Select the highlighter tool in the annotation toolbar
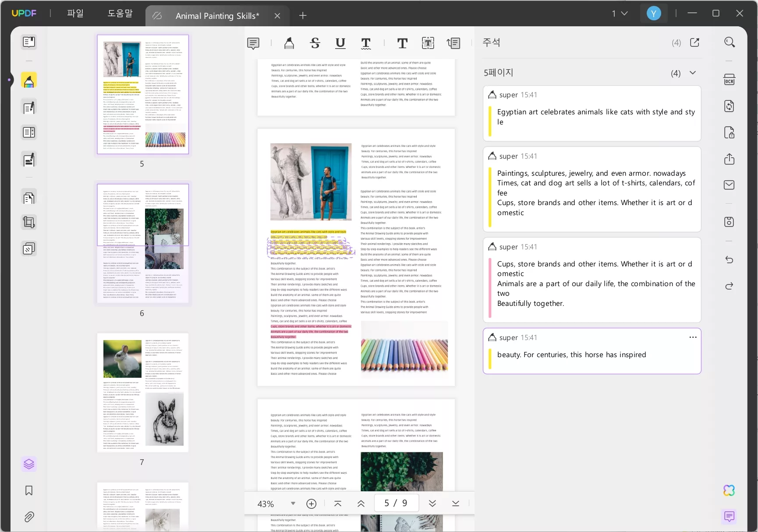 [x=289, y=43]
